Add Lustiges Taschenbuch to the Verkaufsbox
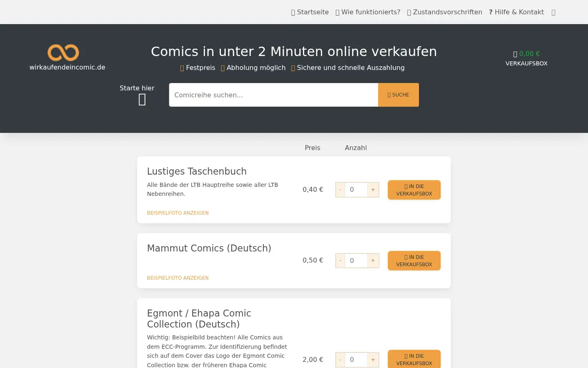 point(414,190)
